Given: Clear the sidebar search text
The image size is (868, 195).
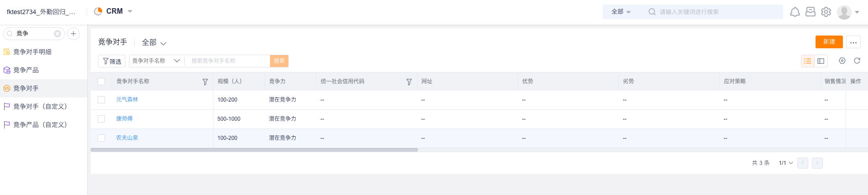Looking at the screenshot, I should (x=57, y=34).
